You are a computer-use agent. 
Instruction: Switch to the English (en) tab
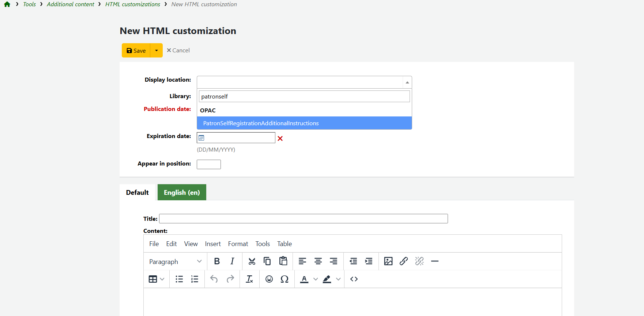pos(182,192)
